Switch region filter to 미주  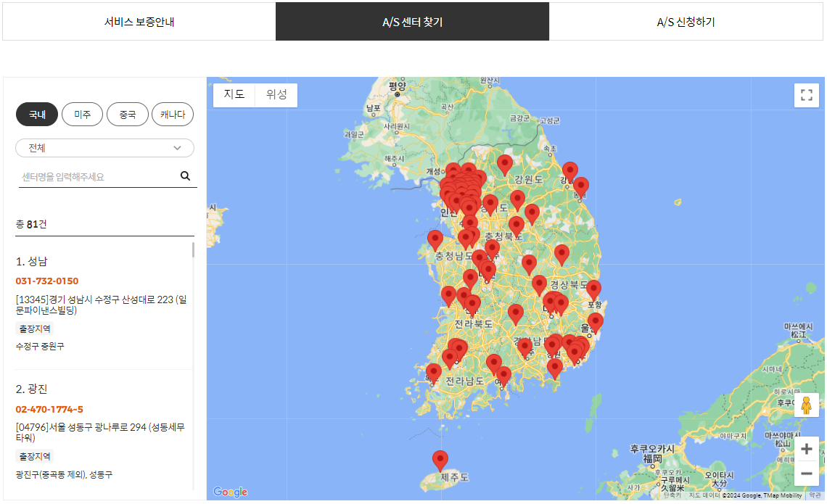[82, 115]
